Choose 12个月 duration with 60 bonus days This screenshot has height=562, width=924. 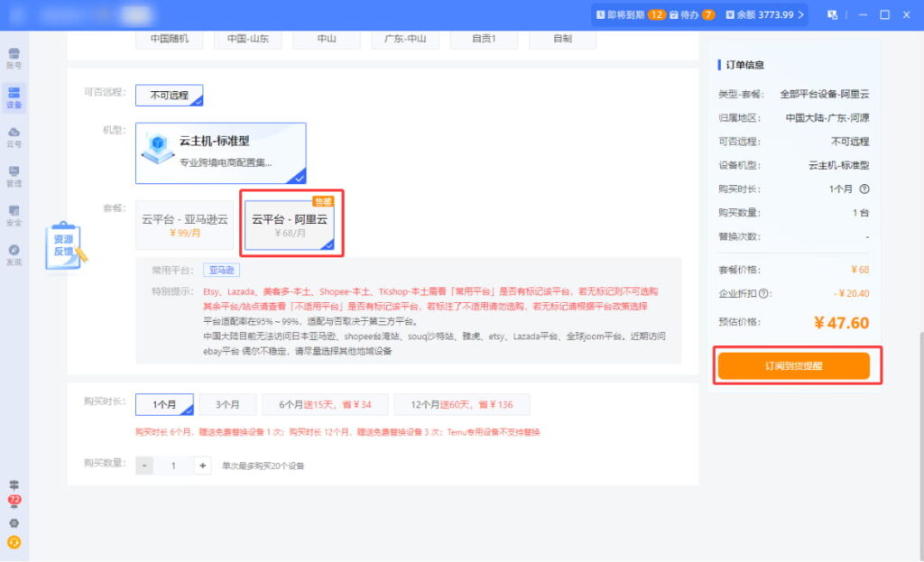click(x=462, y=405)
